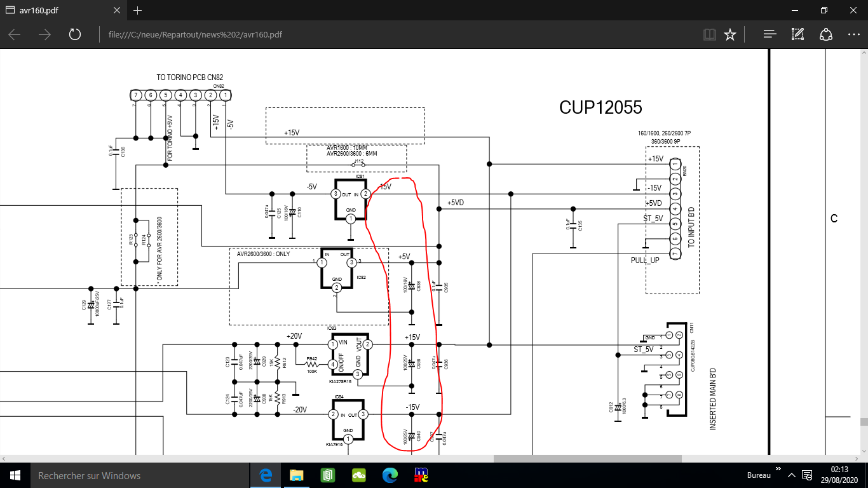Image resolution: width=868 pixels, height=488 pixels.
Task: Launch new Chromium Edge from taskbar
Action: tap(390, 475)
